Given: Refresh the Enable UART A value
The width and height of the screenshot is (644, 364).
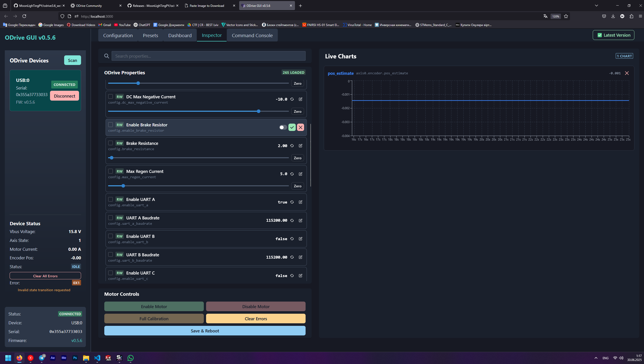Looking at the screenshot, I should 292,202.
